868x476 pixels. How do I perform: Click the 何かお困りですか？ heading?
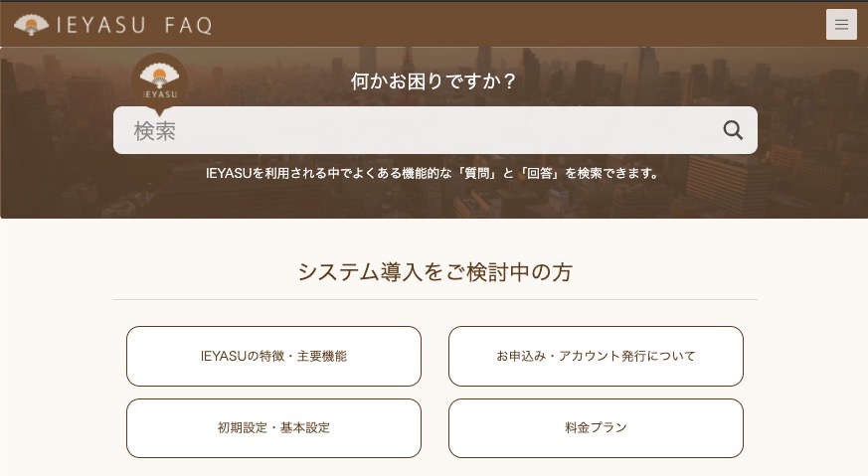(x=434, y=81)
